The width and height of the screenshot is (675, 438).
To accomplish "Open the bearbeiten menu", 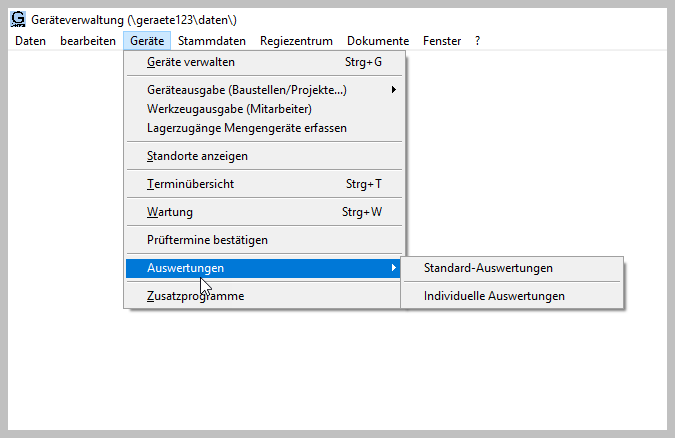I will (87, 41).
